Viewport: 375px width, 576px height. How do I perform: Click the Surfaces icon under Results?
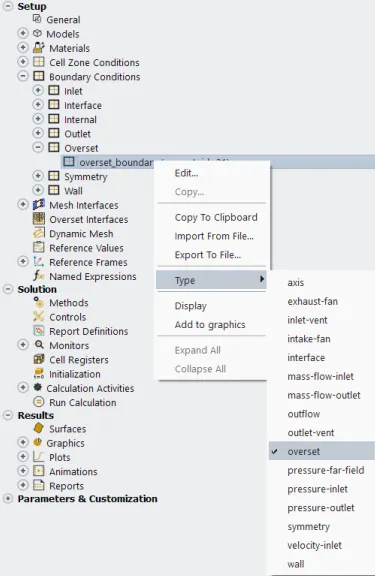(x=39, y=428)
